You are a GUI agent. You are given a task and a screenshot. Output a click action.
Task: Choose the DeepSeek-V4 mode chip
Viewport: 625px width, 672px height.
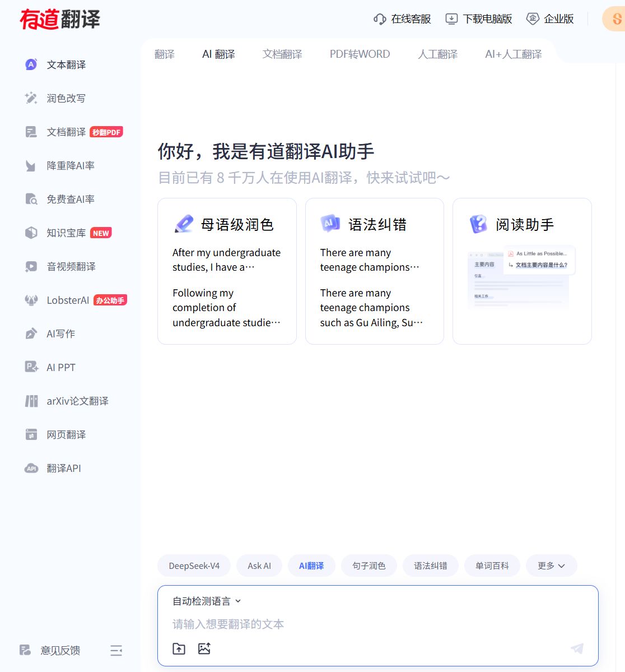[x=194, y=566]
